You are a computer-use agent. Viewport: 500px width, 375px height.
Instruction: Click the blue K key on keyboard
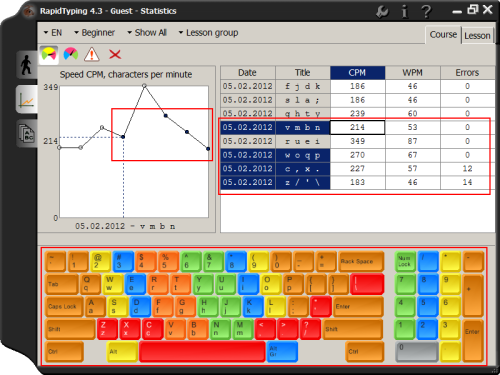[x=252, y=306]
